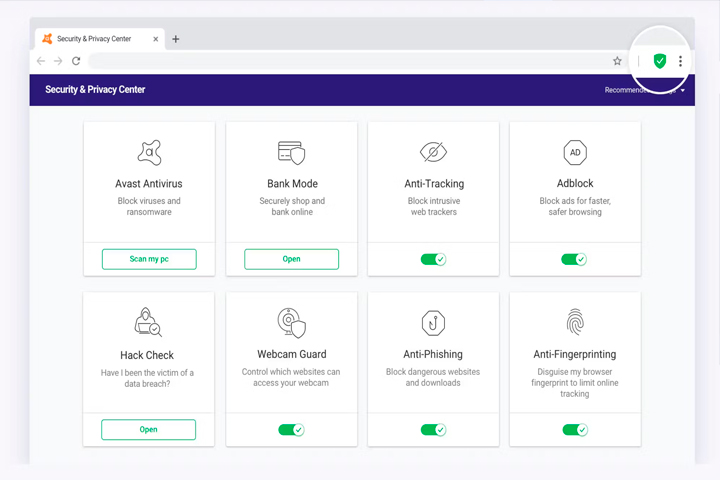The image size is (720, 480).
Task: Click the Webcam Guard title
Action: [x=292, y=354]
